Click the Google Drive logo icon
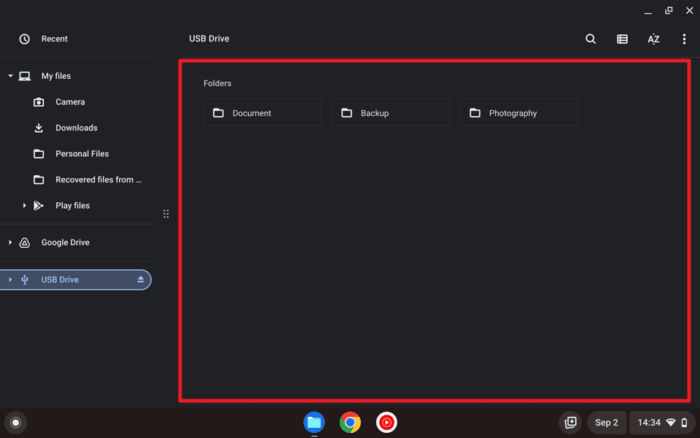 click(25, 242)
